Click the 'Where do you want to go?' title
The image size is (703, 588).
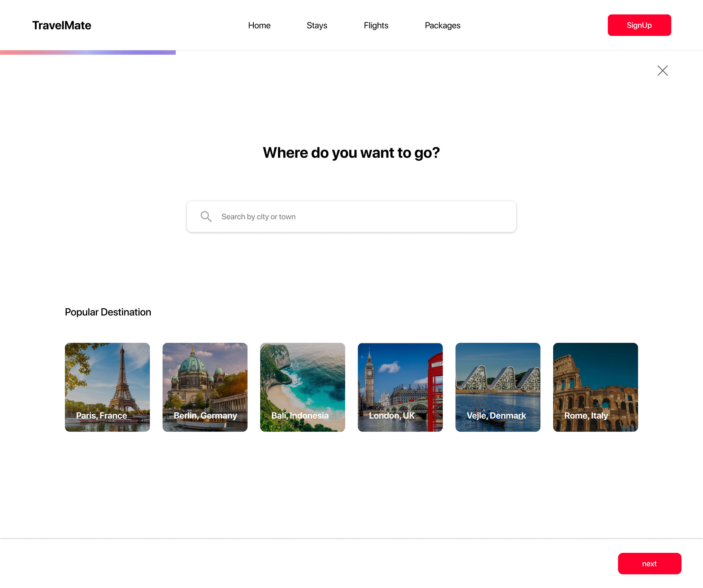[x=351, y=153]
